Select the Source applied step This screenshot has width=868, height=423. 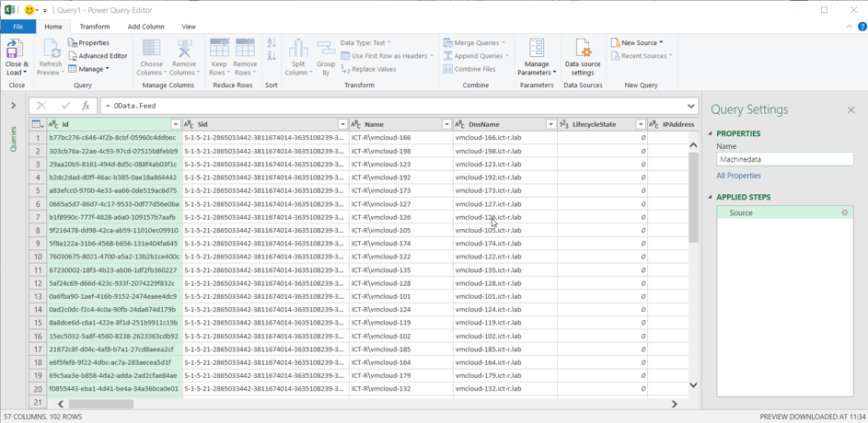[785, 213]
